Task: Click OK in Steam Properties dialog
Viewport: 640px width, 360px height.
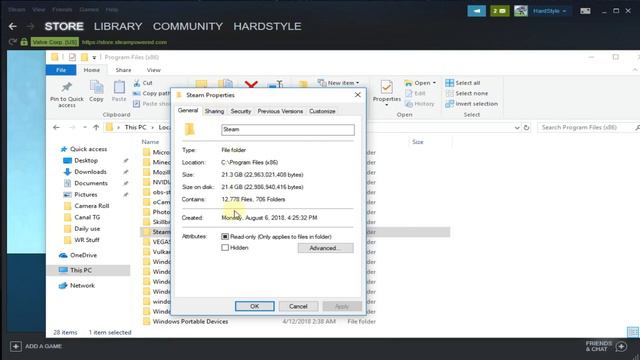Action: (254, 306)
